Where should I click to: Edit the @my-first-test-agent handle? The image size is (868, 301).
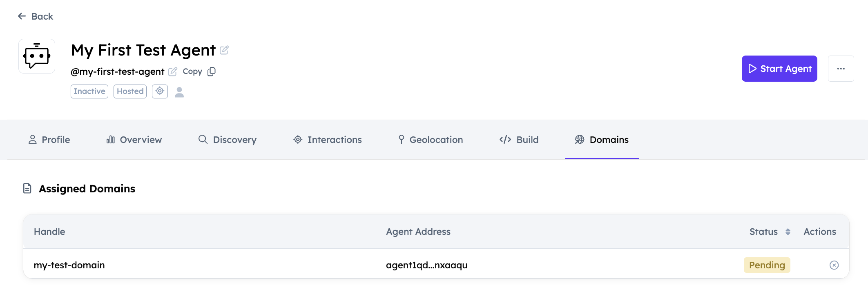tap(173, 71)
